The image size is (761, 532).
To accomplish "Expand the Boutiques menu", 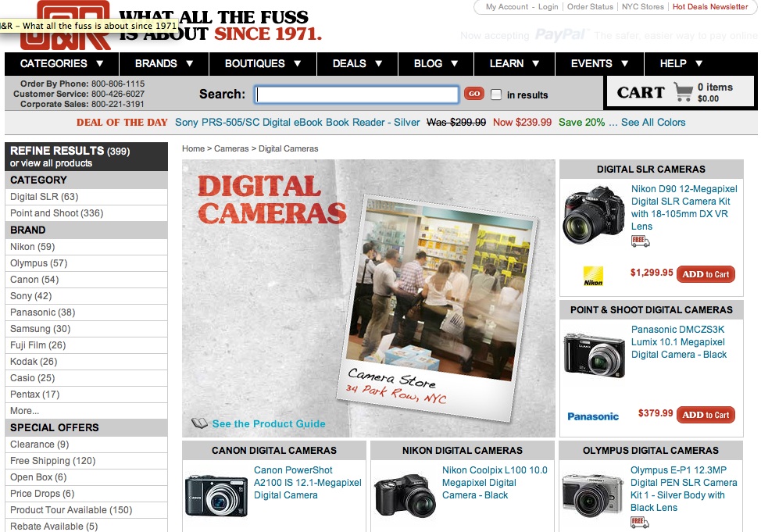I will point(263,63).
